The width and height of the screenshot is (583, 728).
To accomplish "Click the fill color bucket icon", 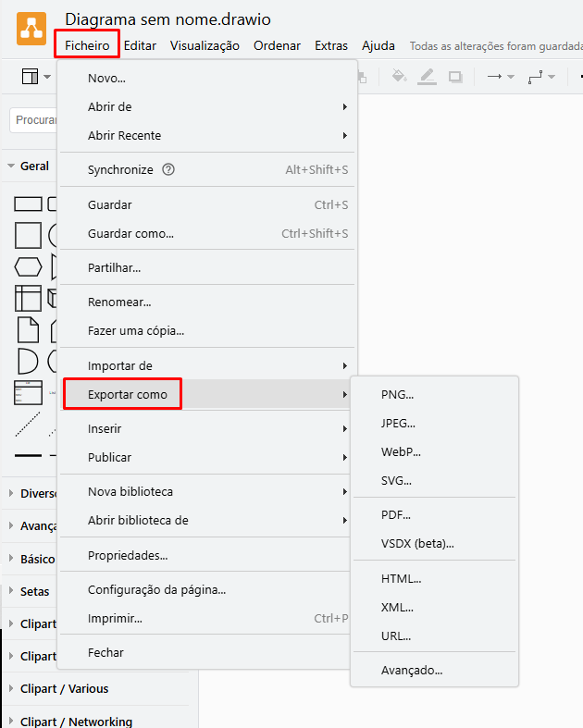I will coord(399,77).
